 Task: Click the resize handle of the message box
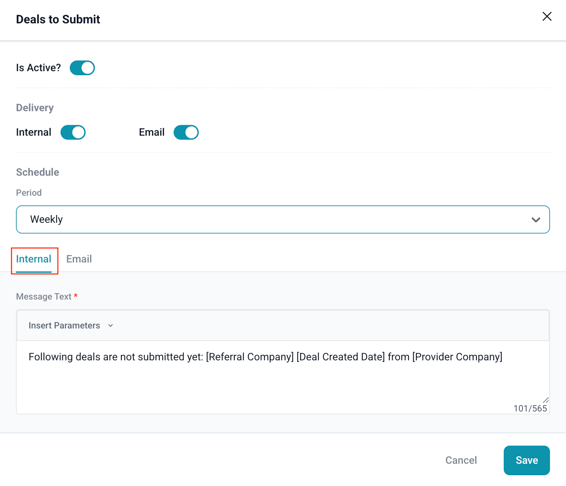click(x=545, y=400)
